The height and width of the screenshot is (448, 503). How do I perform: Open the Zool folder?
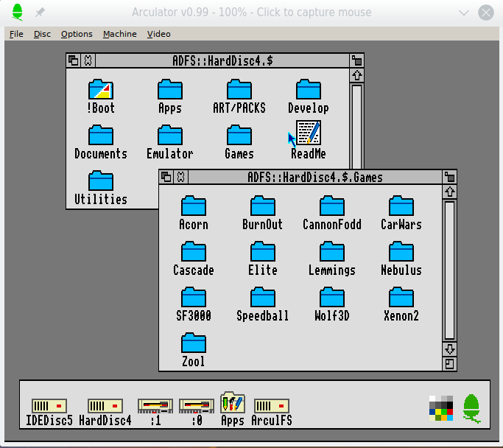click(194, 343)
